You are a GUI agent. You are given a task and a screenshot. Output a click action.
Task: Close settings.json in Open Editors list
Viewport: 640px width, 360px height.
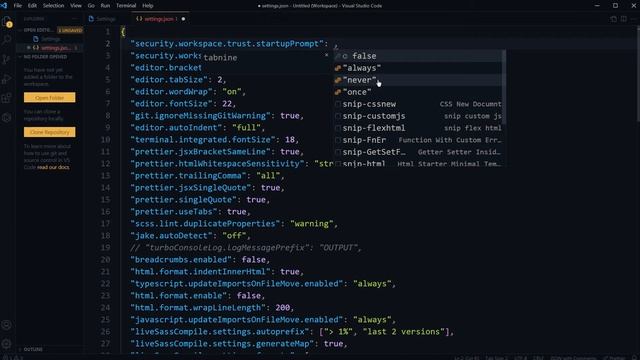tap(29, 48)
